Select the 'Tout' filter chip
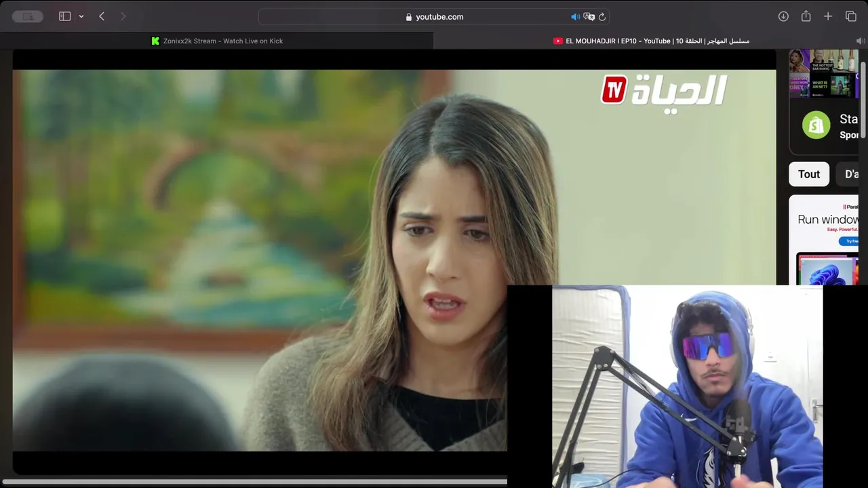 coord(809,174)
